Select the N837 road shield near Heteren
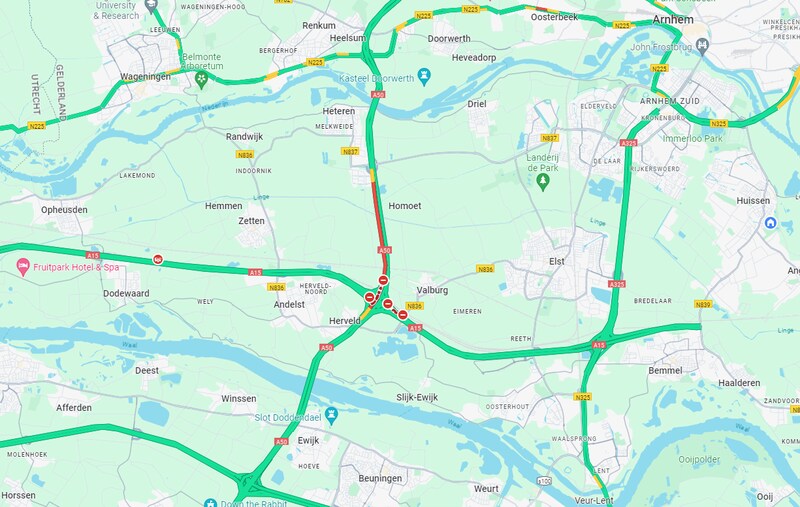 pos(350,151)
